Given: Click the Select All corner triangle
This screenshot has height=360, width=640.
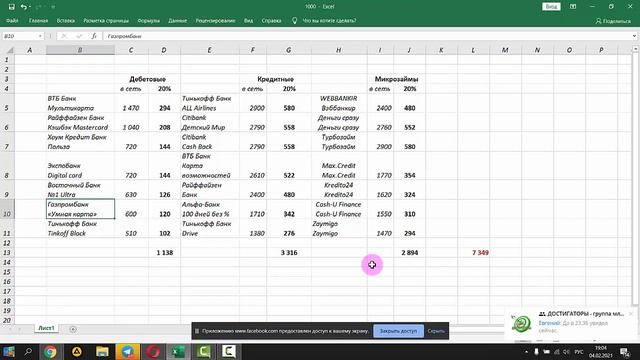Looking at the screenshot, I should tap(10, 50).
